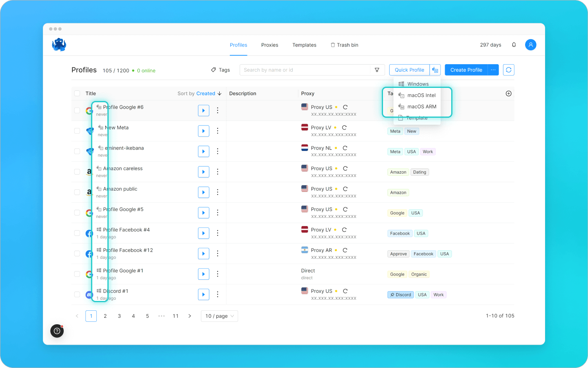
Task: Click the plus icon to add a table column
Action: coord(508,93)
